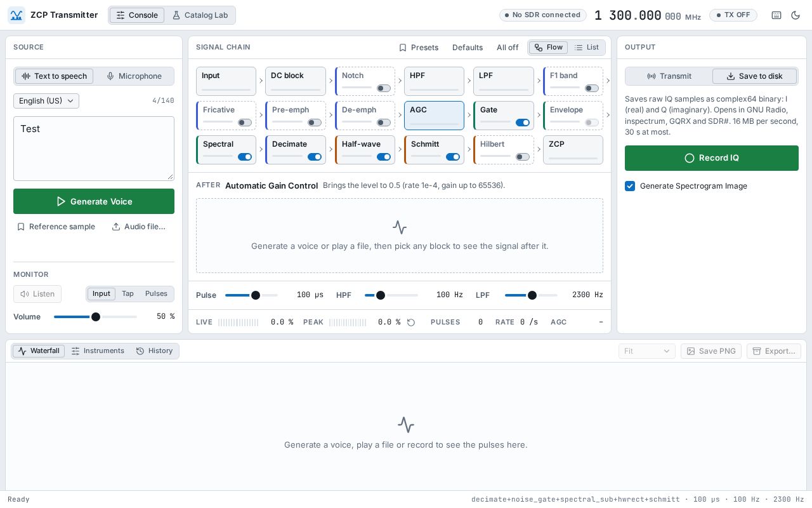Select the Tap monitor option

click(128, 294)
